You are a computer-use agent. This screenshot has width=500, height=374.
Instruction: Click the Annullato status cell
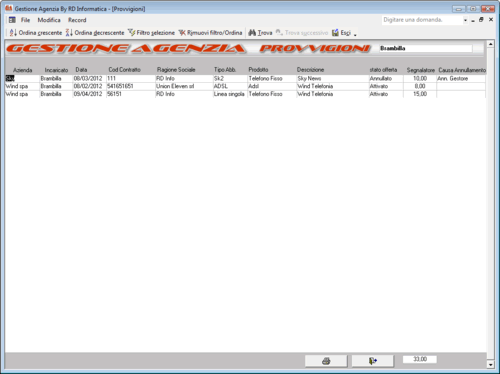386,78
